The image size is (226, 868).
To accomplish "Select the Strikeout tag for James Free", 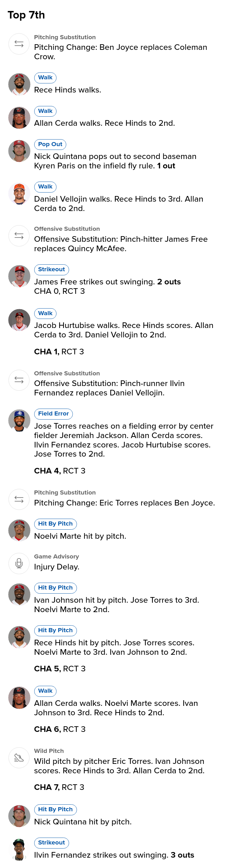I will [x=51, y=269].
